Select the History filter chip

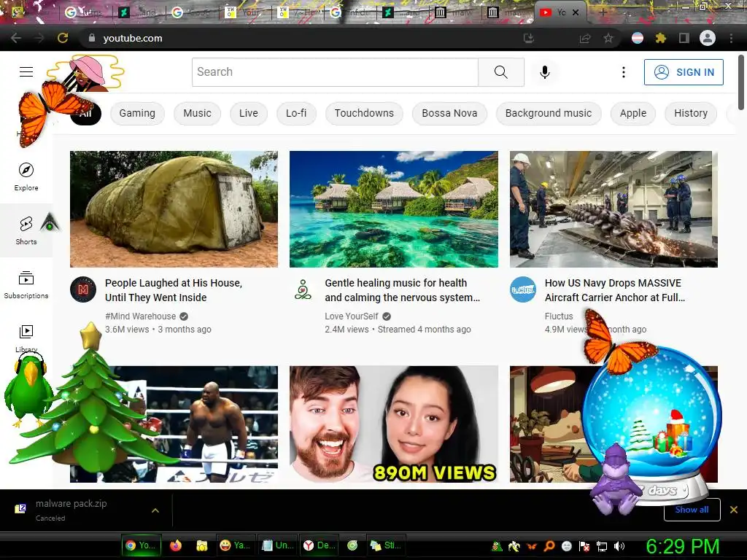click(691, 113)
